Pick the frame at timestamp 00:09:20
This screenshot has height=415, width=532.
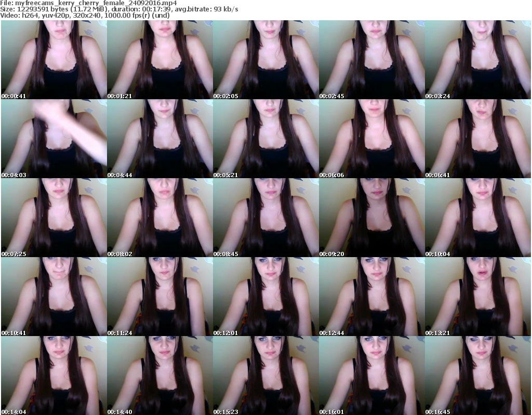(x=372, y=218)
